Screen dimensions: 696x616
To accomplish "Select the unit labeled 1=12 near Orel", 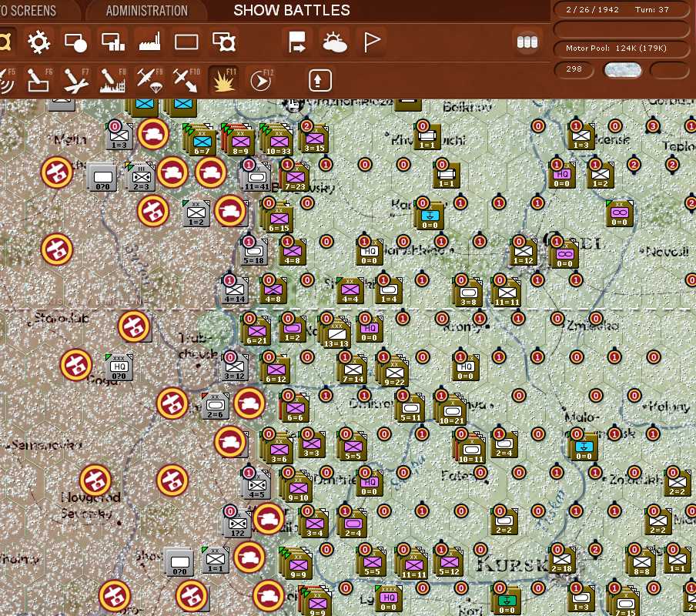I will tap(524, 253).
